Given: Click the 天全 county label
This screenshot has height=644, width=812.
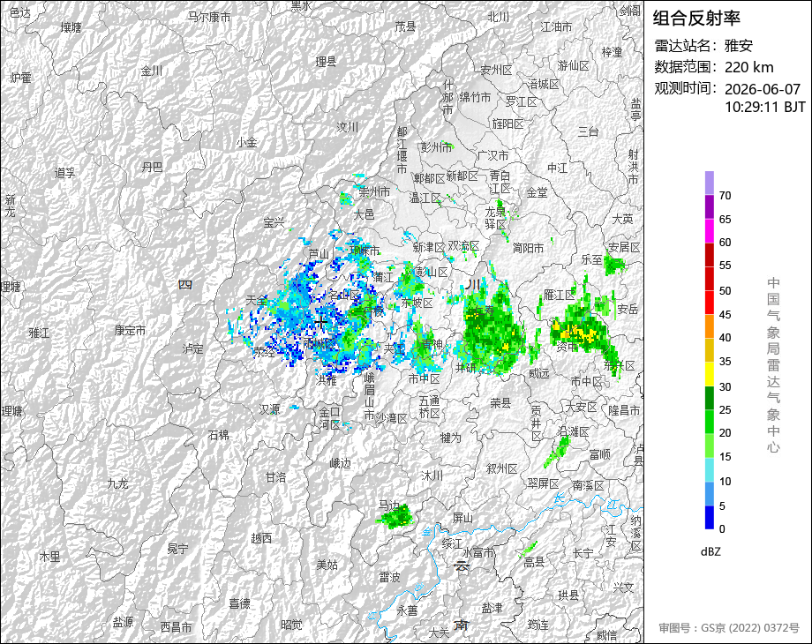Looking at the screenshot, I should 256,300.
